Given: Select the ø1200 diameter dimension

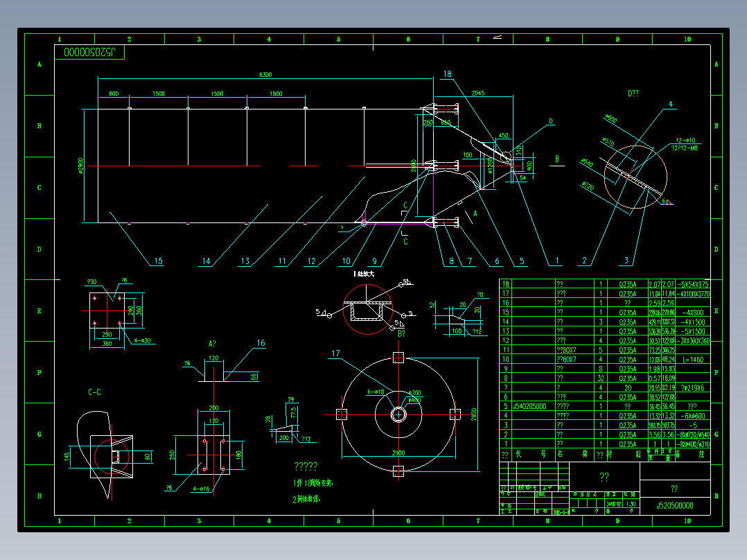Looking at the screenshot, I should (x=490, y=166).
